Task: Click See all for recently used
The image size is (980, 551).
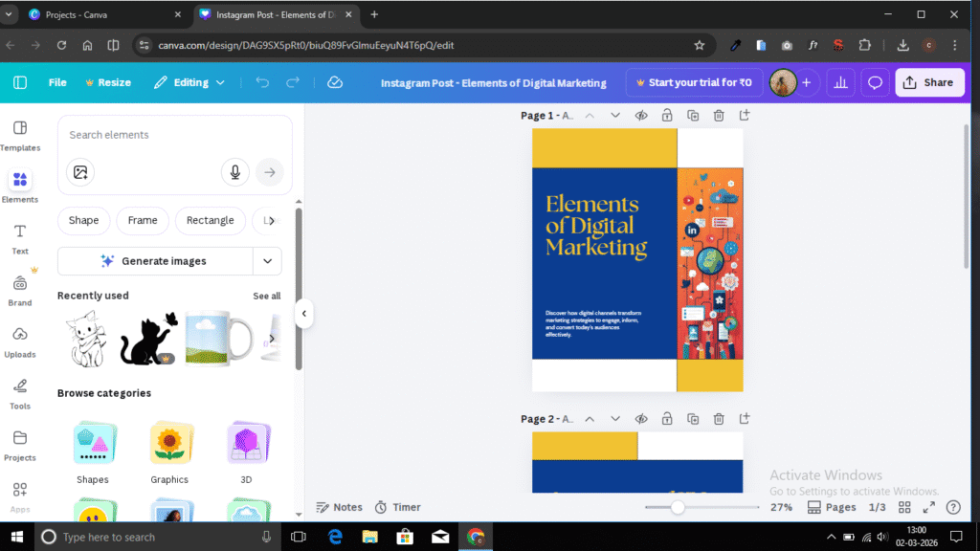Action: 266,296
